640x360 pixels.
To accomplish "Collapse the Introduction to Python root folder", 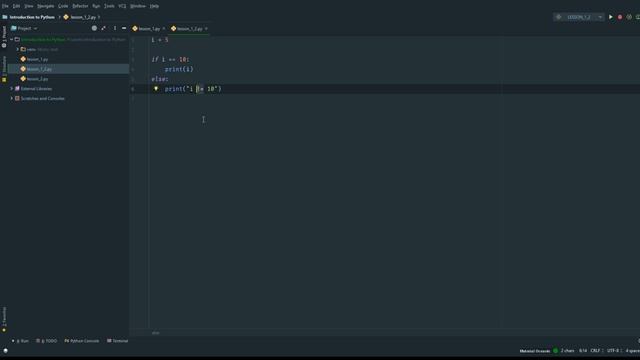I will click(11, 40).
